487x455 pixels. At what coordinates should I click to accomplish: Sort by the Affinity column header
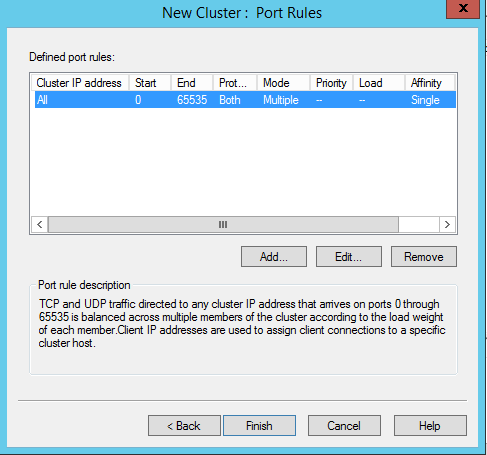(x=430, y=83)
